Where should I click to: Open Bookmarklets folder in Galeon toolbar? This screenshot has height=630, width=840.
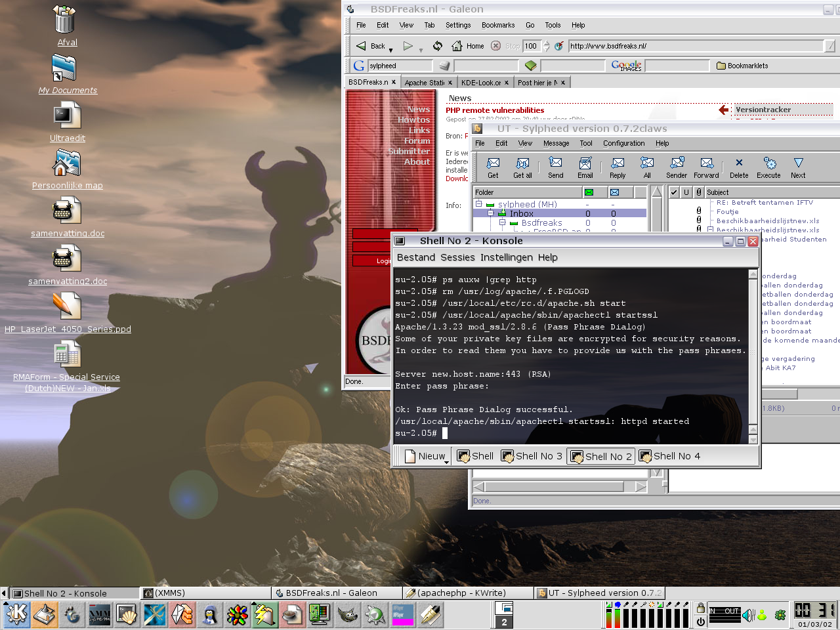(742, 66)
